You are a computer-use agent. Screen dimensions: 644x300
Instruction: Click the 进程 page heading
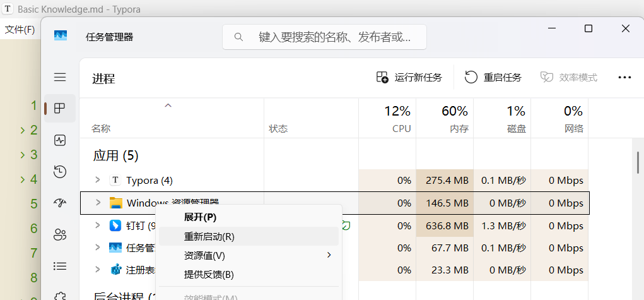point(103,78)
